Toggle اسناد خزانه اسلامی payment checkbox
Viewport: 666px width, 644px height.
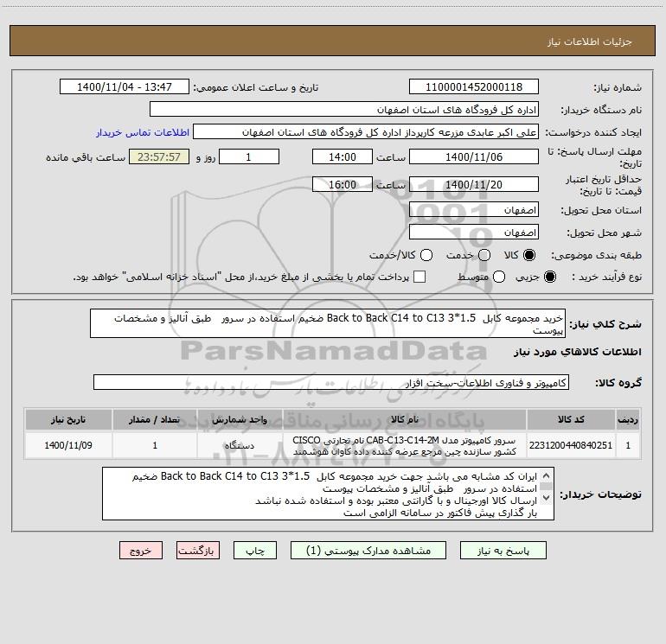click(419, 277)
